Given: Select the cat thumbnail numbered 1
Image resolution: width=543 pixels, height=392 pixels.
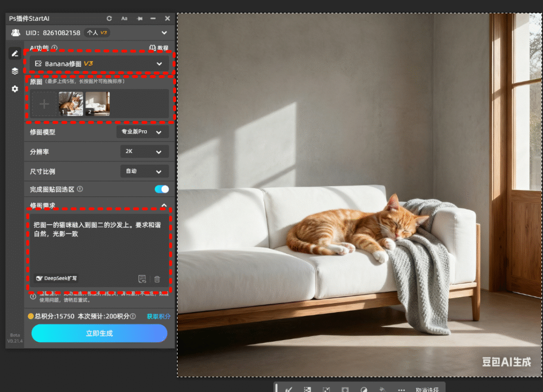Looking at the screenshot, I should 71,104.
